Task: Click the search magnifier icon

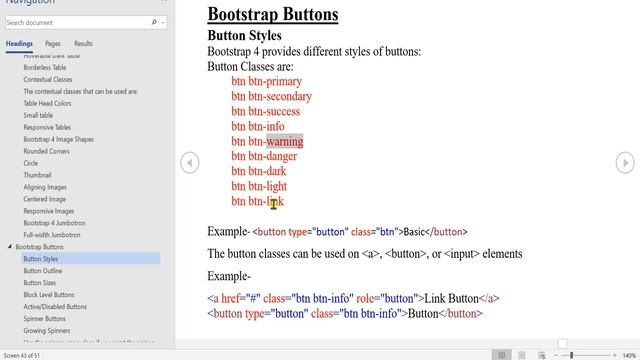Action: [154, 22]
